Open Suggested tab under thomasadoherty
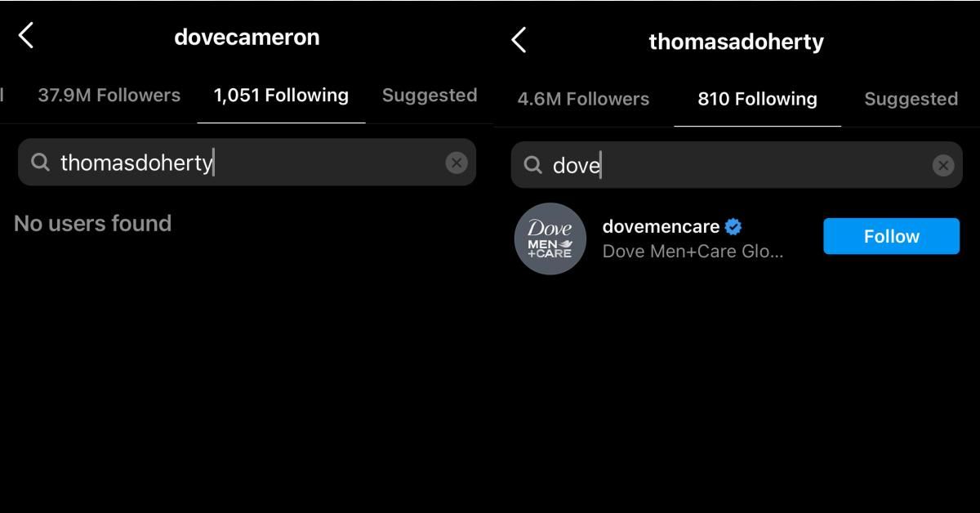980x513 pixels. (x=911, y=99)
